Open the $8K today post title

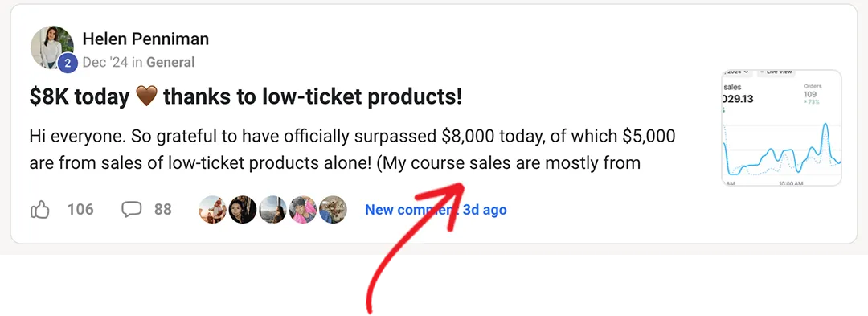[245, 98]
